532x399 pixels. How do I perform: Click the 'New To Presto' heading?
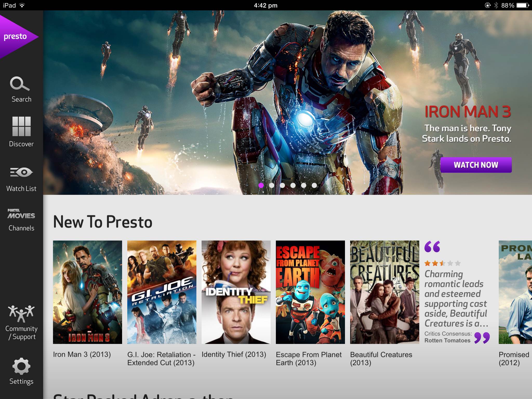click(x=103, y=222)
